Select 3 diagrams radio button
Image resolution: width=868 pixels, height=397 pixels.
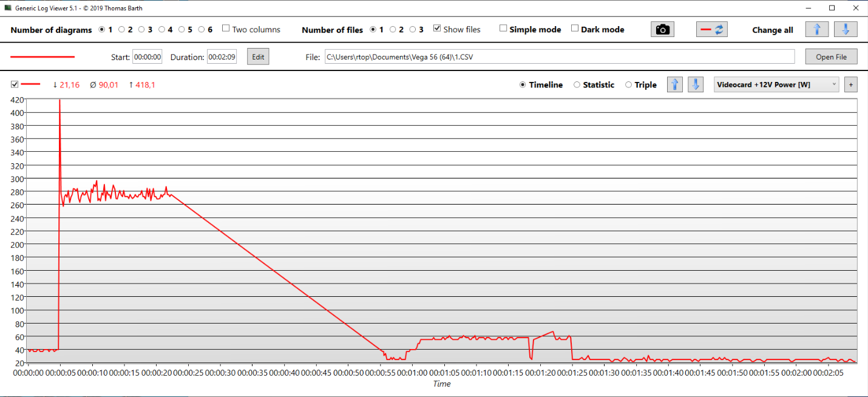point(141,29)
